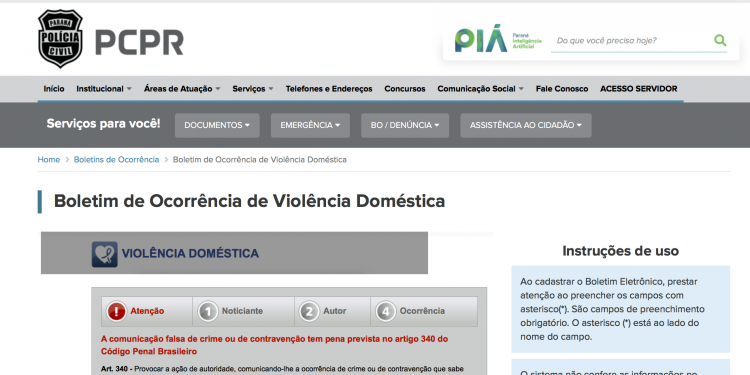
Task: Open the Concursos menu item
Action: click(405, 88)
